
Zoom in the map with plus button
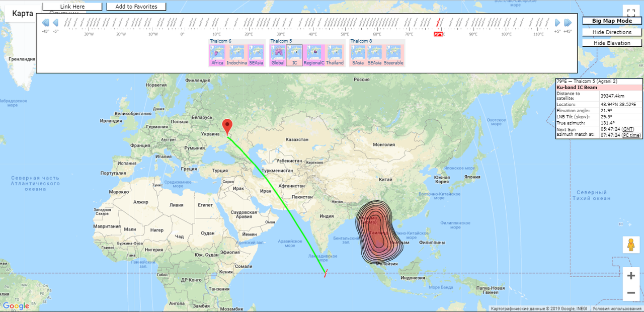(x=631, y=275)
